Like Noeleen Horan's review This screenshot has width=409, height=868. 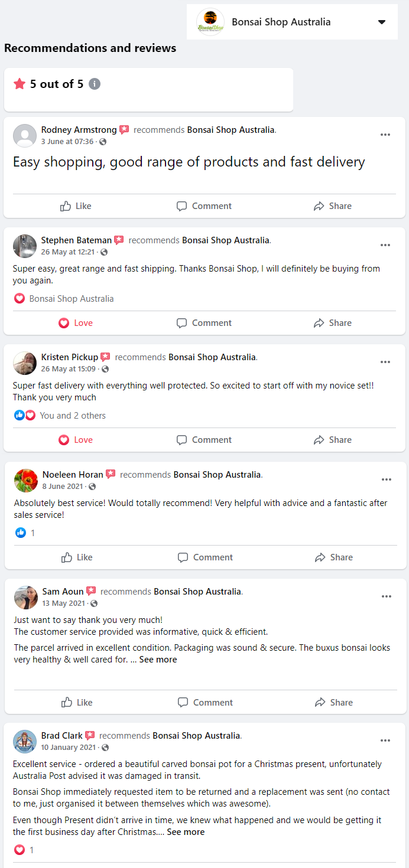(x=76, y=557)
